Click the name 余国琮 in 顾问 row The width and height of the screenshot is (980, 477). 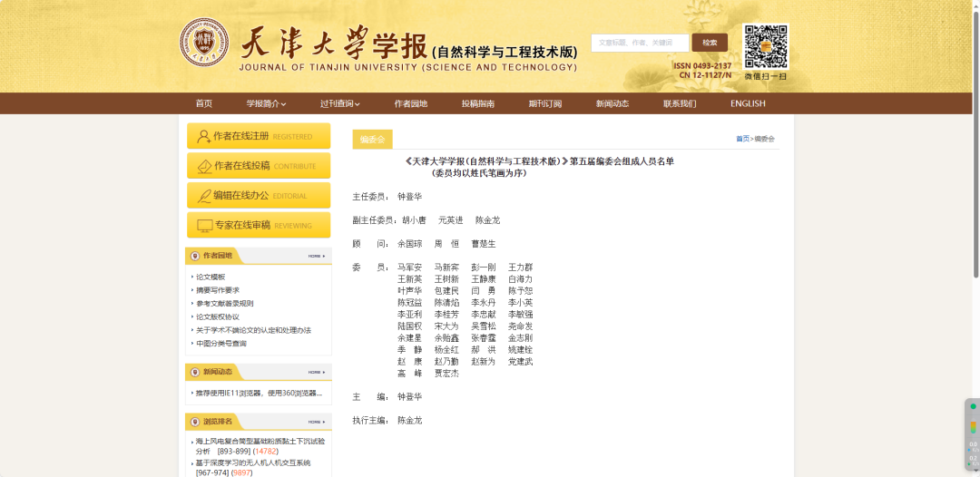pos(410,244)
